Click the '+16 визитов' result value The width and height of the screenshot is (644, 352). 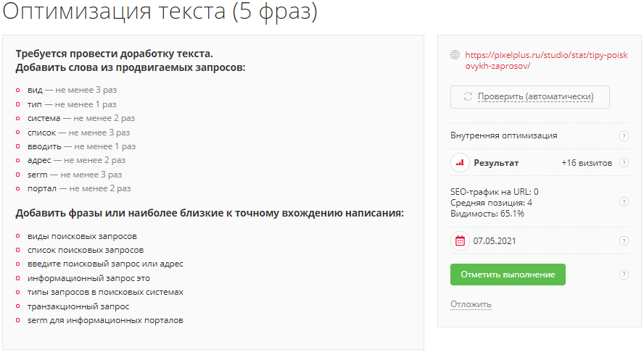(x=587, y=163)
